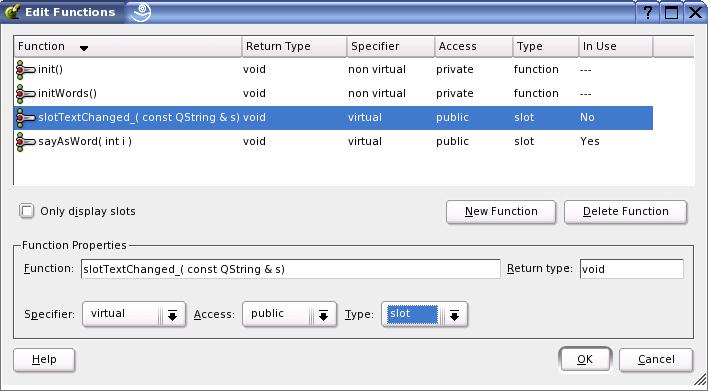The image size is (708, 391).
Task: Click the What's This help question mark
Action: click(x=648, y=12)
